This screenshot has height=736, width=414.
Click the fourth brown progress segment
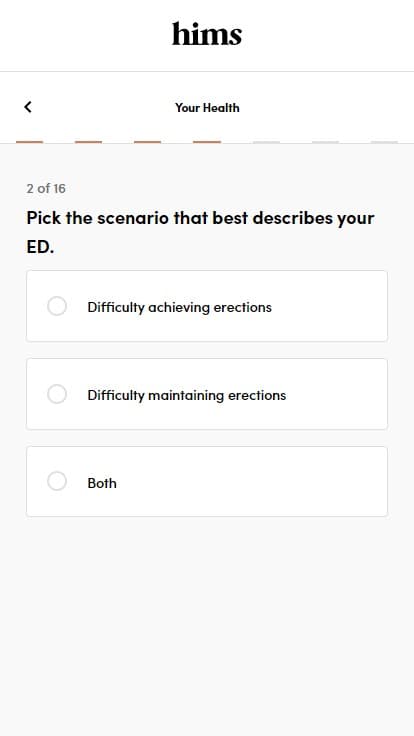click(x=207, y=142)
